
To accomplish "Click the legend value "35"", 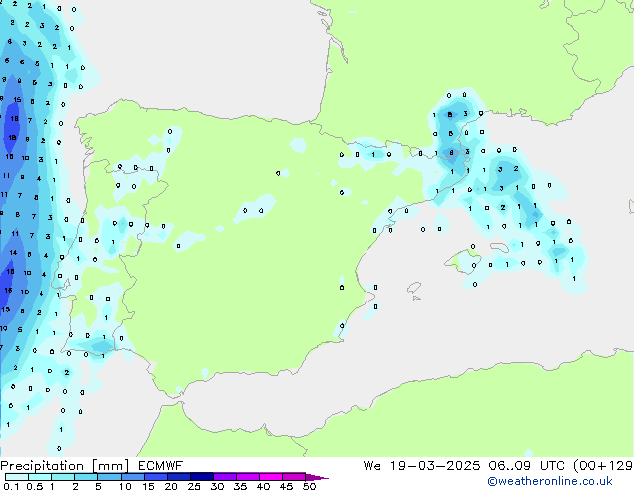I will click(240, 486).
